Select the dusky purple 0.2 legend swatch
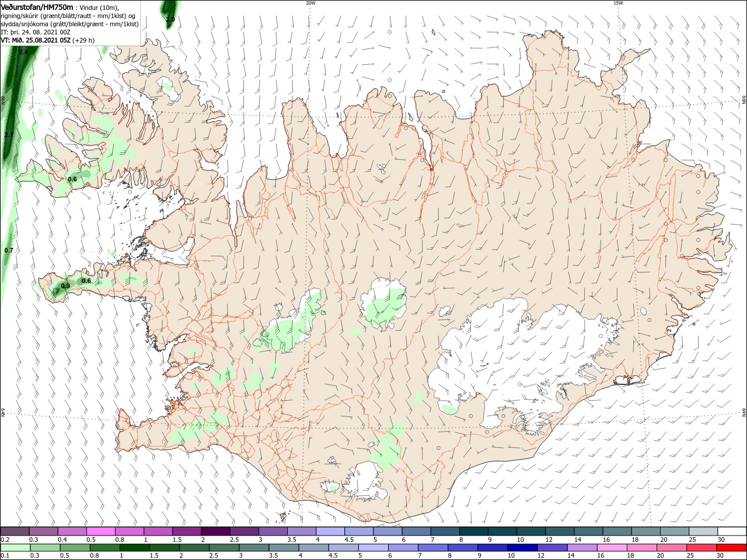The width and height of the screenshot is (747, 560). click(x=15, y=531)
